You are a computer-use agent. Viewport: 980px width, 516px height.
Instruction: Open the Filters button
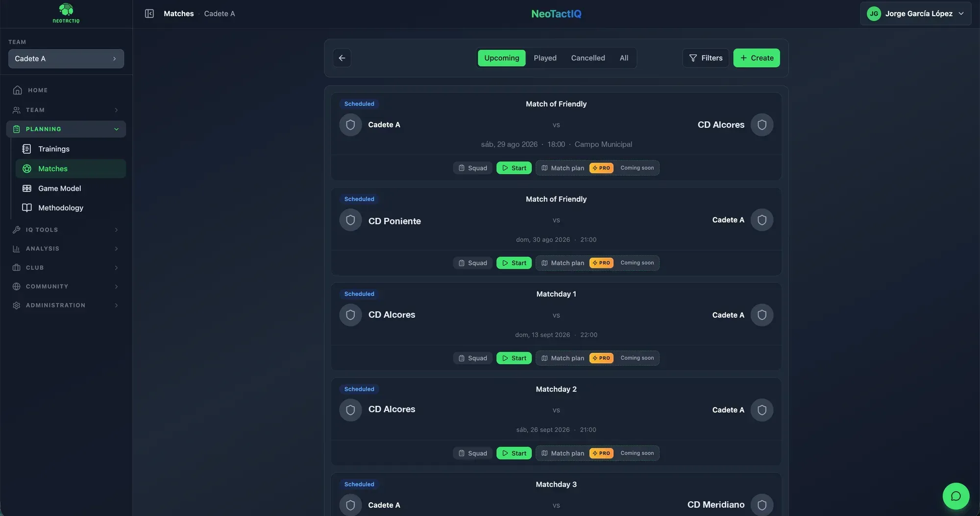click(706, 58)
